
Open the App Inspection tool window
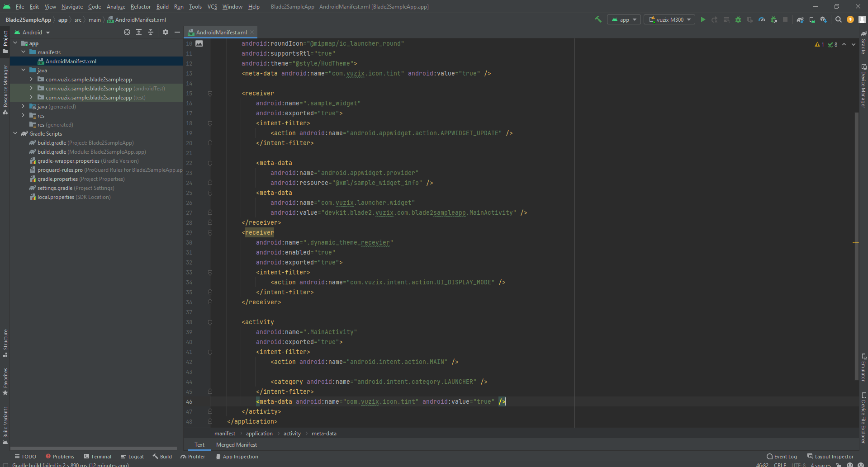237,457
